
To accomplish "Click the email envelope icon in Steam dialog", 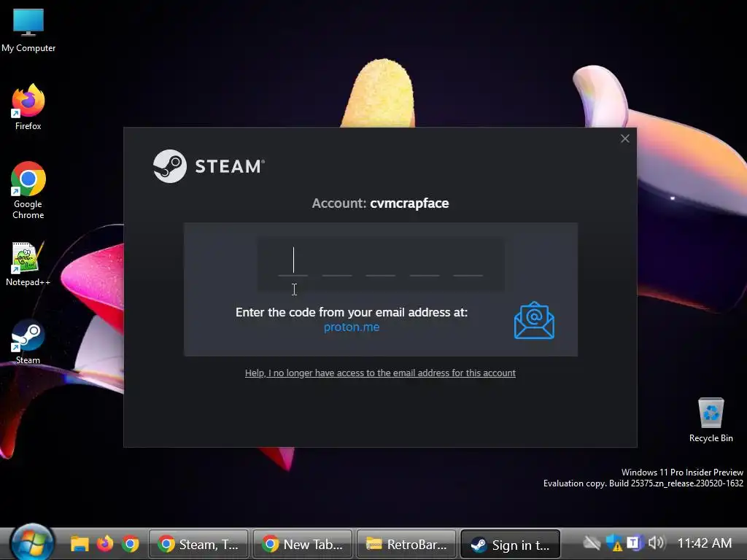I will point(534,321).
